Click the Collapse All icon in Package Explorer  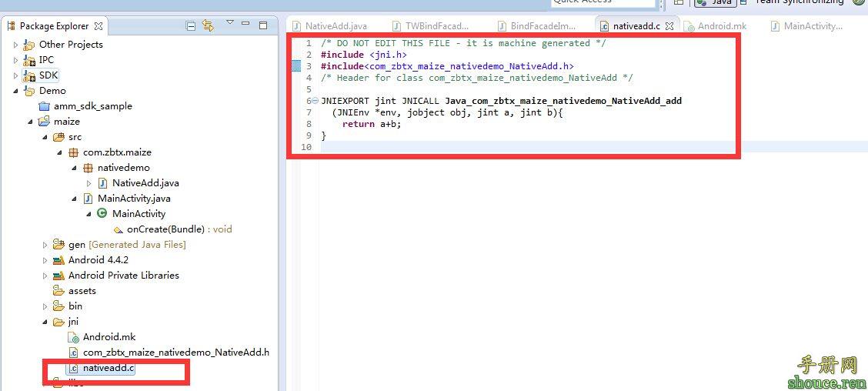[191, 26]
